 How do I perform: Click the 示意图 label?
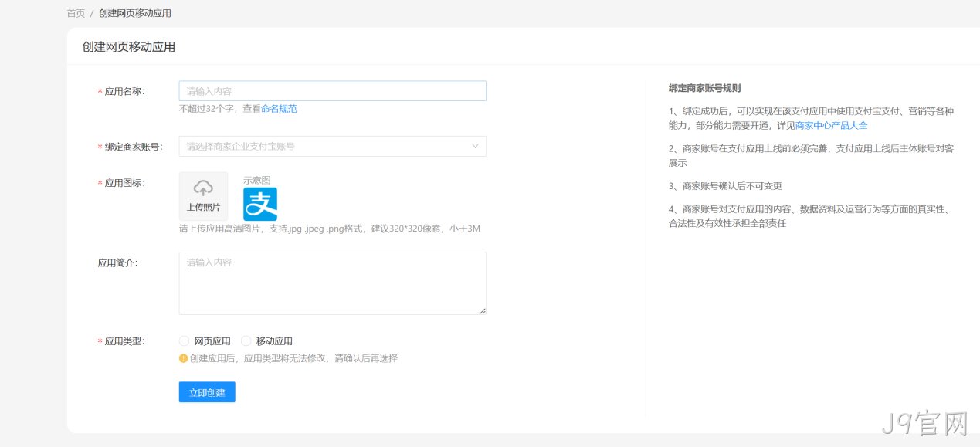(256, 180)
